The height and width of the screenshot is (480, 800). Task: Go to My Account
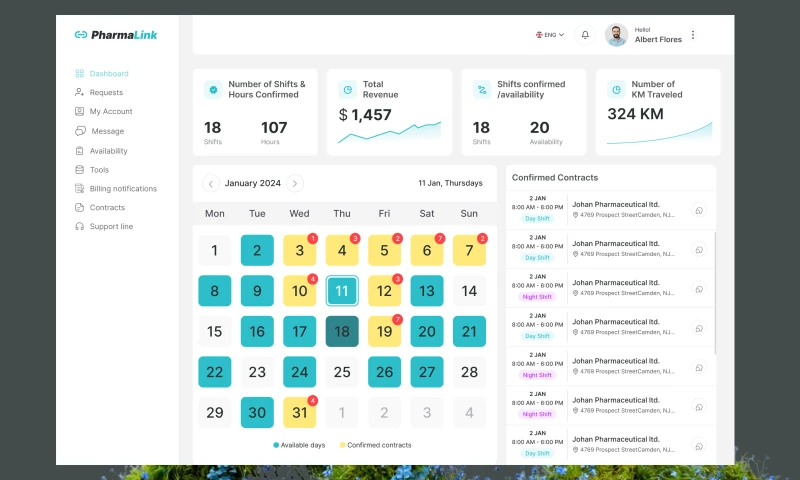(104, 111)
